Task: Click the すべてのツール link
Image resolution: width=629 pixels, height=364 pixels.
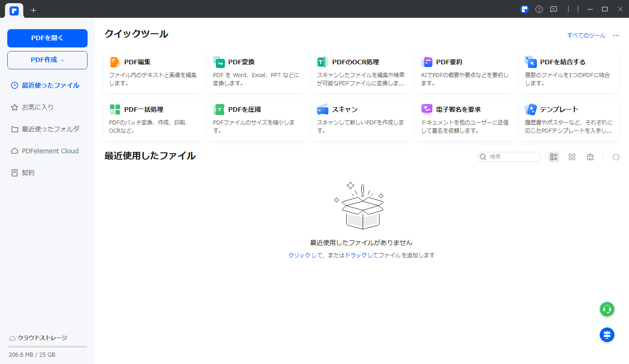Action: (x=586, y=35)
